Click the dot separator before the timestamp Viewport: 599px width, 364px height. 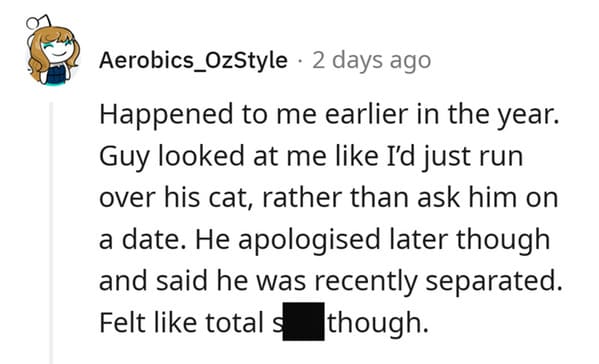300,61
